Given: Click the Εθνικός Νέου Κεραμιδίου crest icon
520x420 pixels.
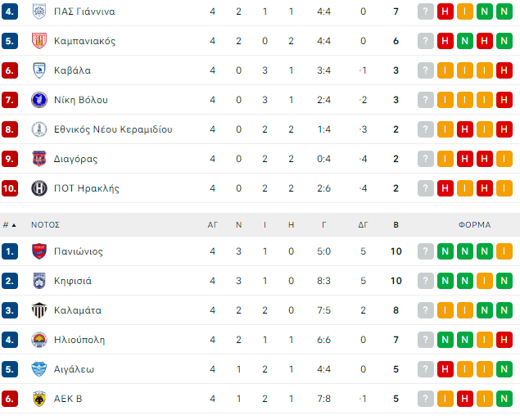Looking at the screenshot, I should pyautogui.click(x=38, y=129).
